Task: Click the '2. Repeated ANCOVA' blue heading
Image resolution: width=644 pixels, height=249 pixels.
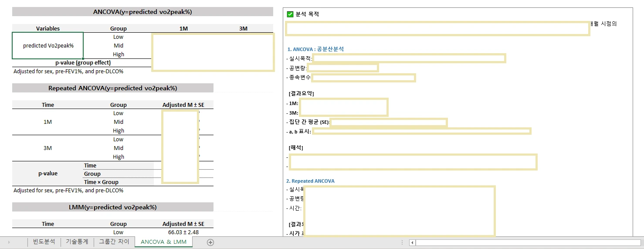Action: tap(310, 181)
